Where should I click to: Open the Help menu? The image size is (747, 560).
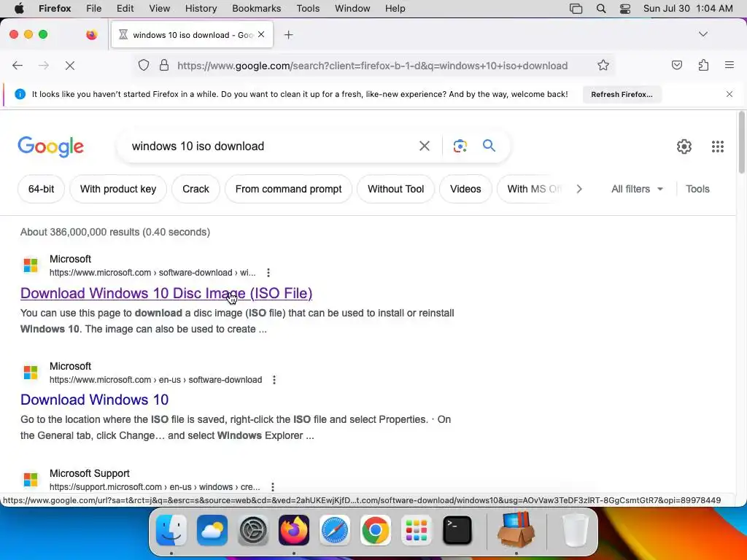point(395,9)
